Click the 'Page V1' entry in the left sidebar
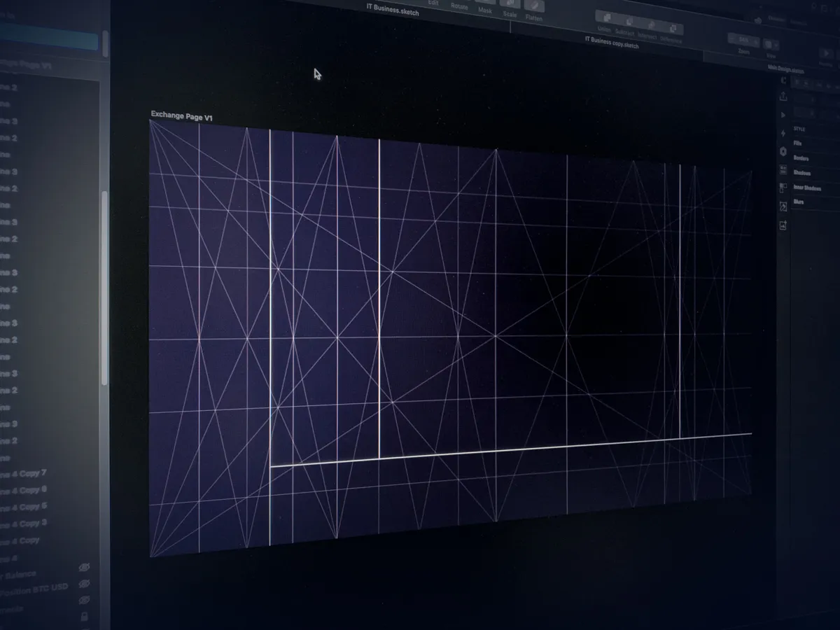Image resolution: width=840 pixels, height=630 pixels. click(x=26, y=65)
